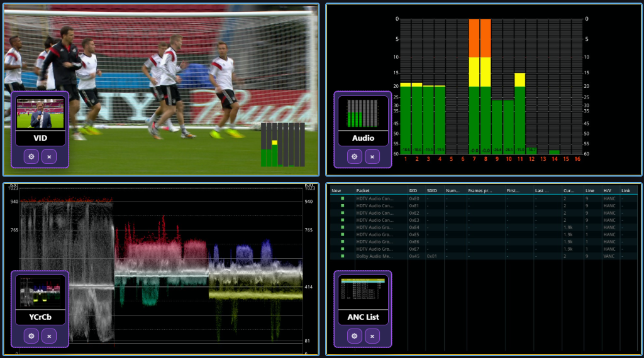
Task: Click audio channel number 2 label
Action: pos(417,159)
